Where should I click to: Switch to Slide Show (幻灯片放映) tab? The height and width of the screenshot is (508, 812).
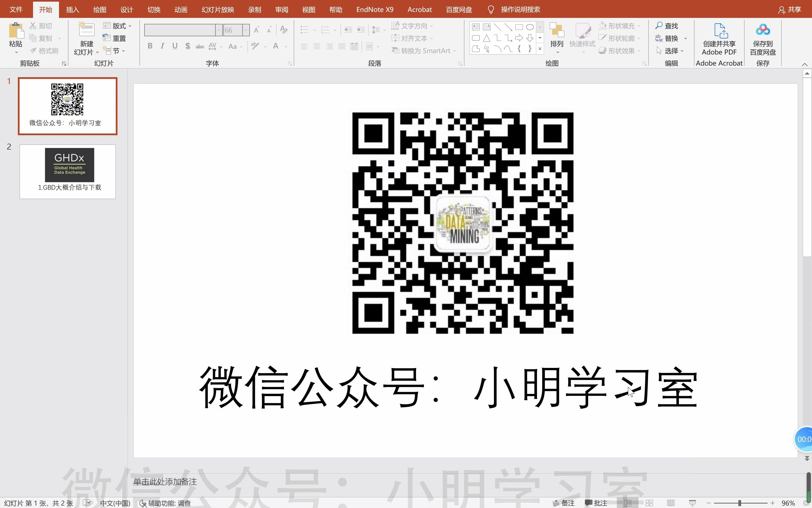218,9
